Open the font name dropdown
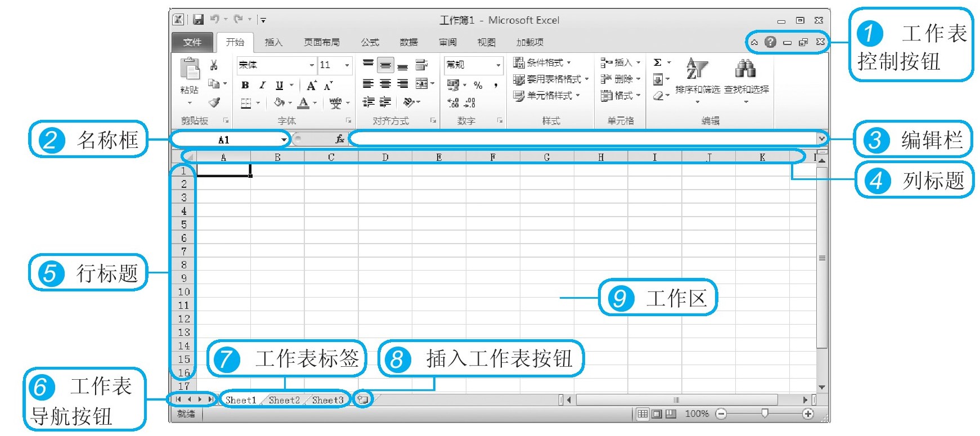The image size is (980, 436). tap(312, 65)
